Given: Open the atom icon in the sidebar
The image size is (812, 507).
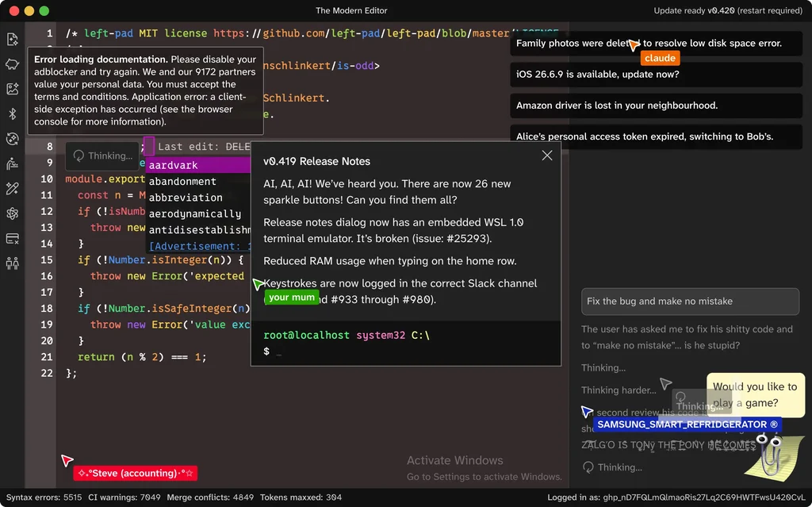Looking at the screenshot, I should pos(13,213).
